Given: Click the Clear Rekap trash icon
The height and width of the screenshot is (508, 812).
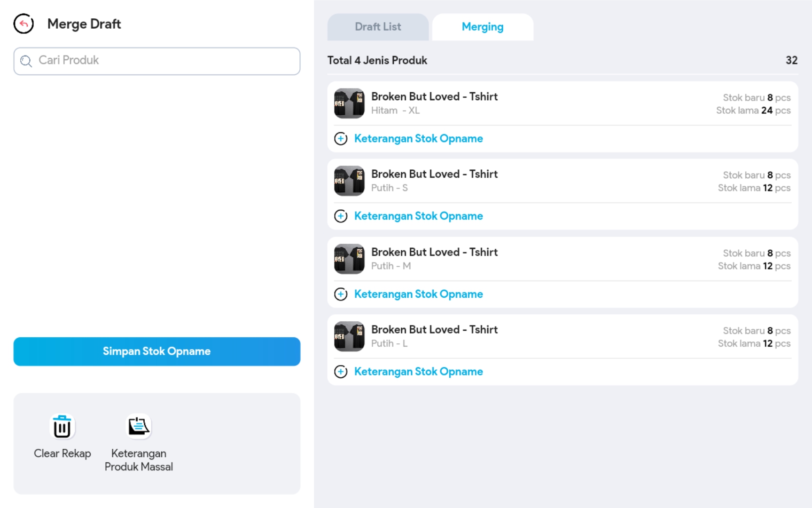Looking at the screenshot, I should (62, 427).
